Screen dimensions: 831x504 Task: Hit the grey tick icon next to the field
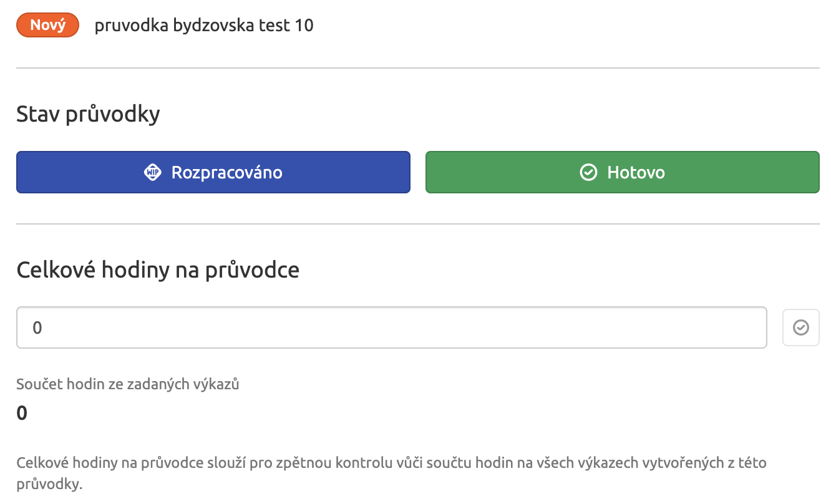(x=801, y=327)
